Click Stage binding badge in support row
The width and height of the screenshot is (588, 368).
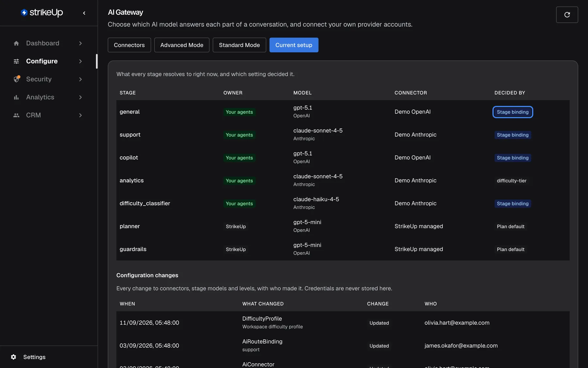(513, 135)
